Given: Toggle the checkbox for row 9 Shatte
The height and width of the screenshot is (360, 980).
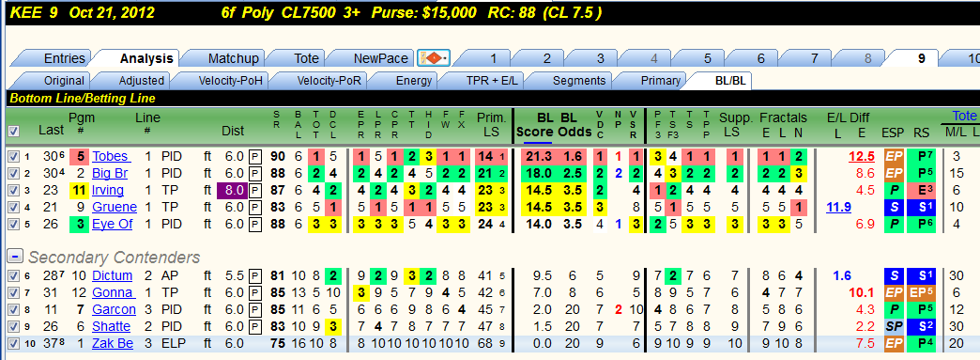Looking at the screenshot, I should [13, 326].
